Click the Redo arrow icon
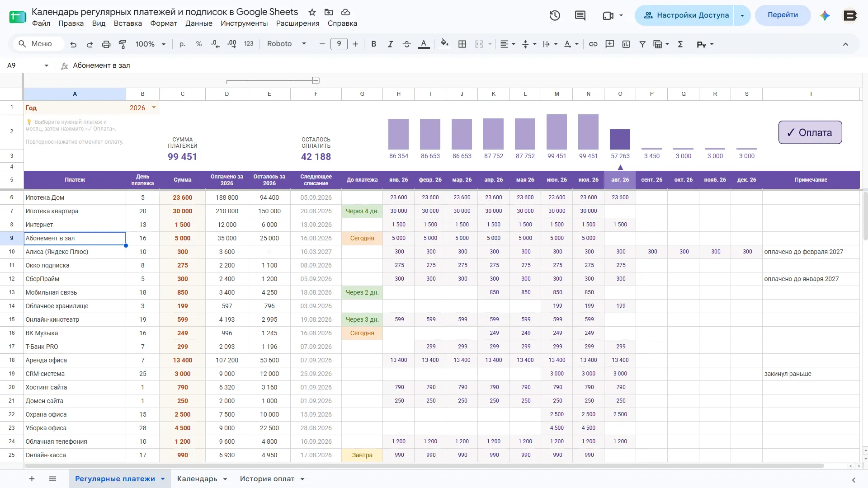Viewport: 868px width, 488px height. [90, 44]
